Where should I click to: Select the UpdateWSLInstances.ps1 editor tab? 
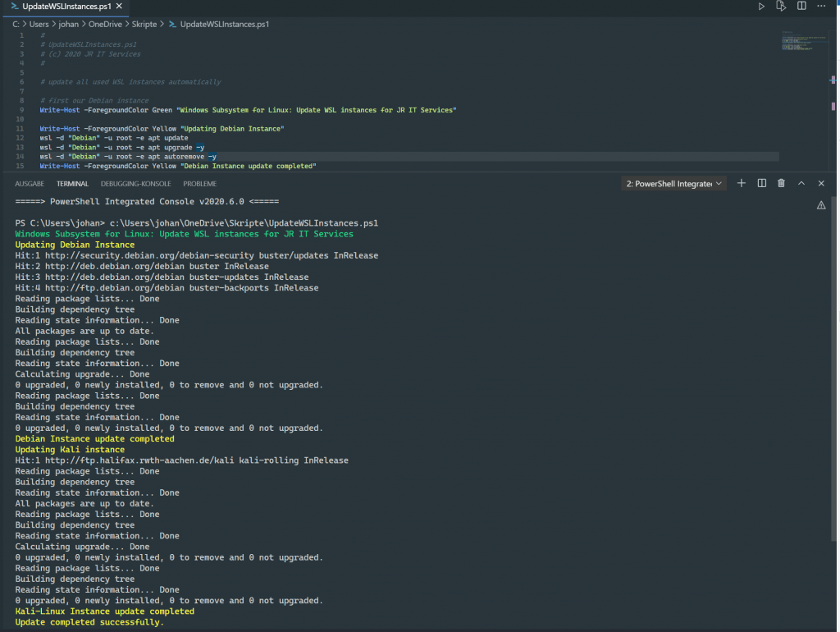pyautogui.click(x=66, y=7)
